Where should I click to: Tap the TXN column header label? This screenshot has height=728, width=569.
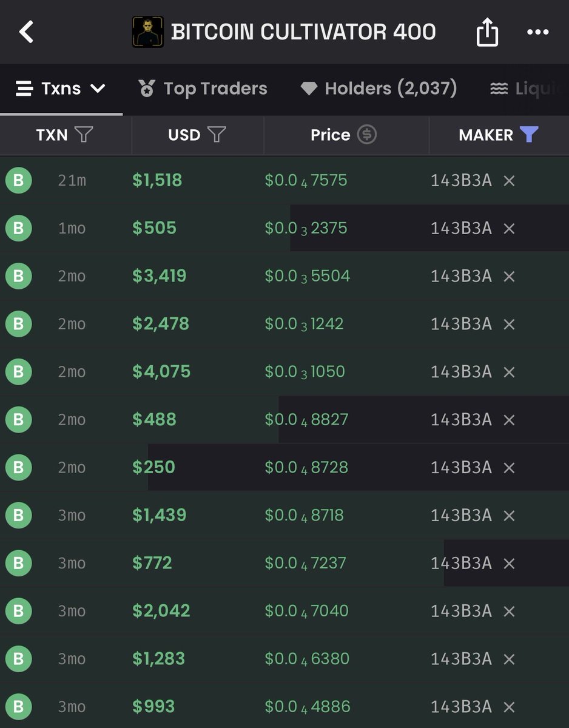tap(52, 135)
